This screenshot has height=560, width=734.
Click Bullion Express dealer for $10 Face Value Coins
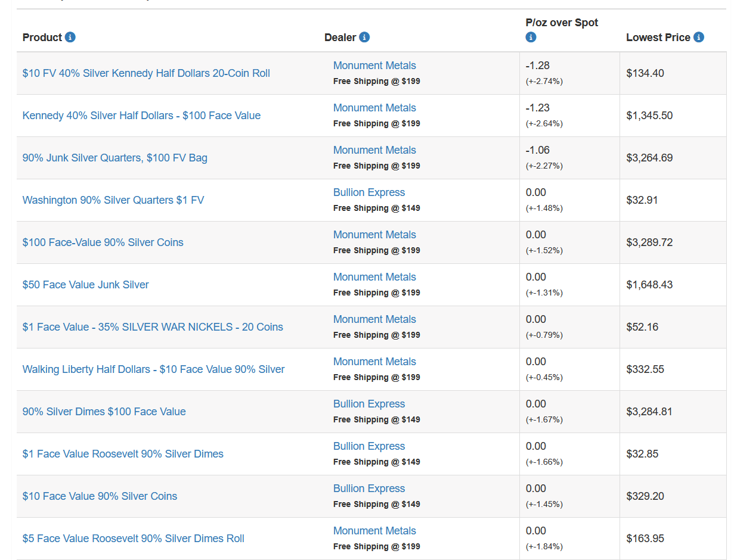point(369,489)
